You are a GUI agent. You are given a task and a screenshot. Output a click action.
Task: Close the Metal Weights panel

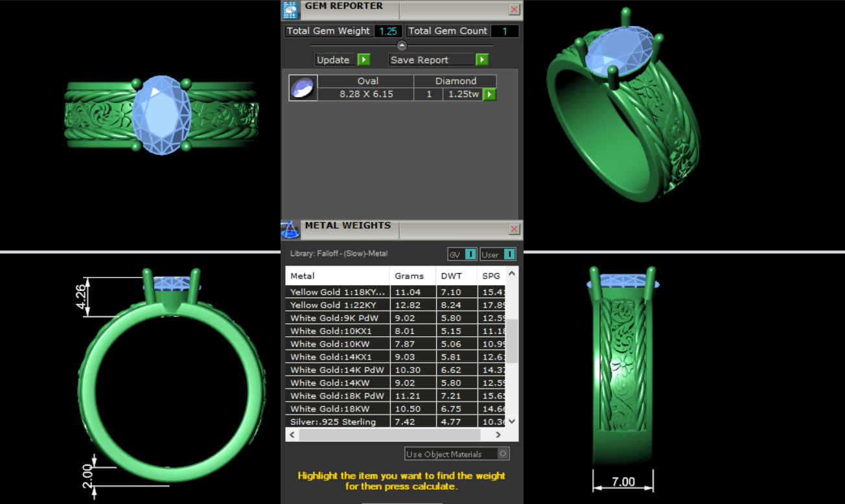(514, 229)
